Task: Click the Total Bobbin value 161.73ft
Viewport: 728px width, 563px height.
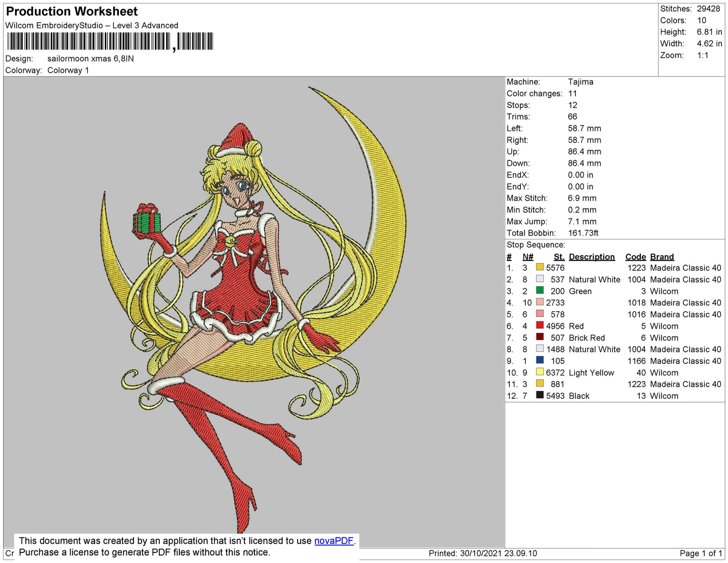Action: point(583,233)
